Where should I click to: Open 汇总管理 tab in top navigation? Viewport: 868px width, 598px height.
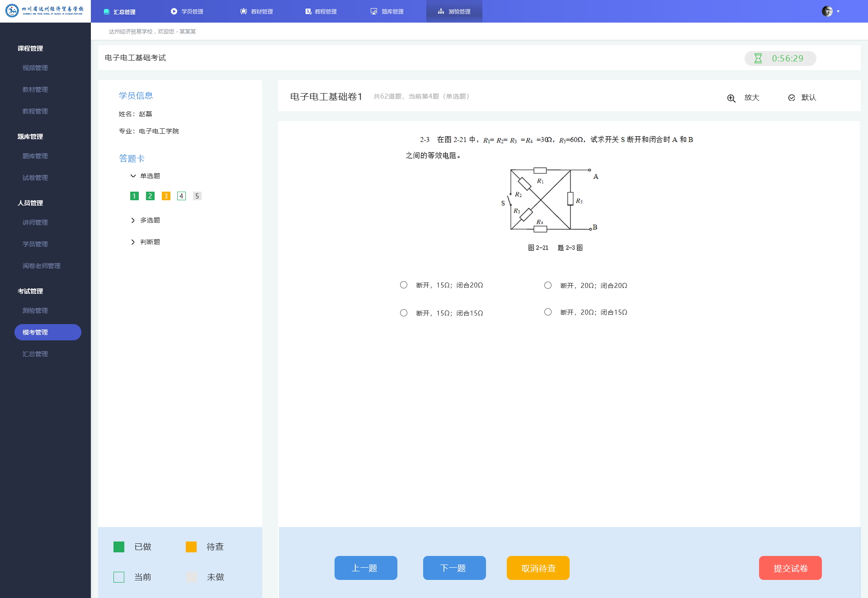[120, 11]
